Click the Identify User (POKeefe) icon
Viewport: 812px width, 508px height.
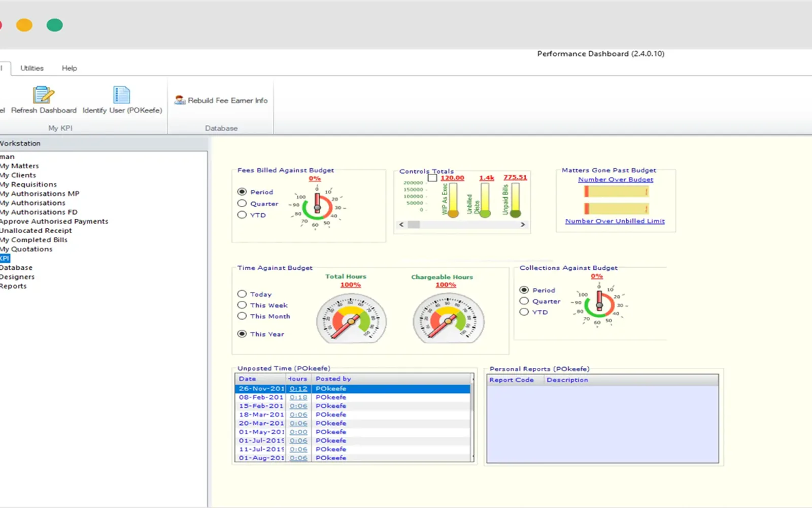(122, 94)
